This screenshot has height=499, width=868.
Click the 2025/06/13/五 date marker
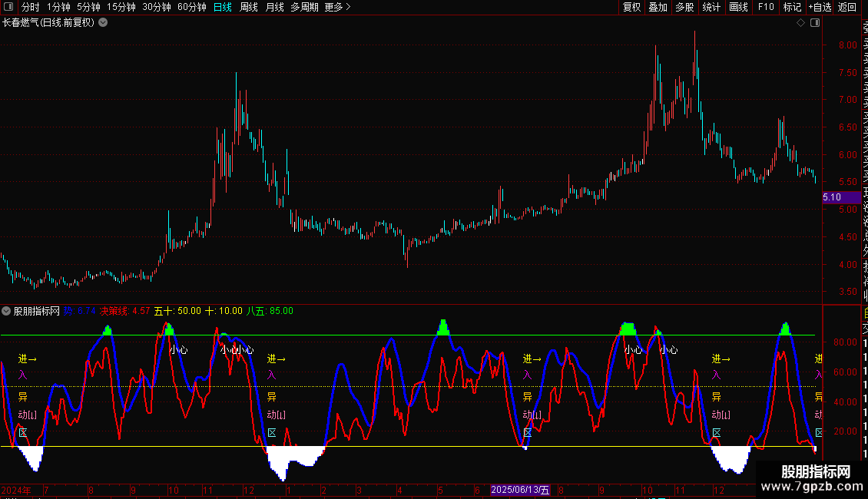click(520, 490)
